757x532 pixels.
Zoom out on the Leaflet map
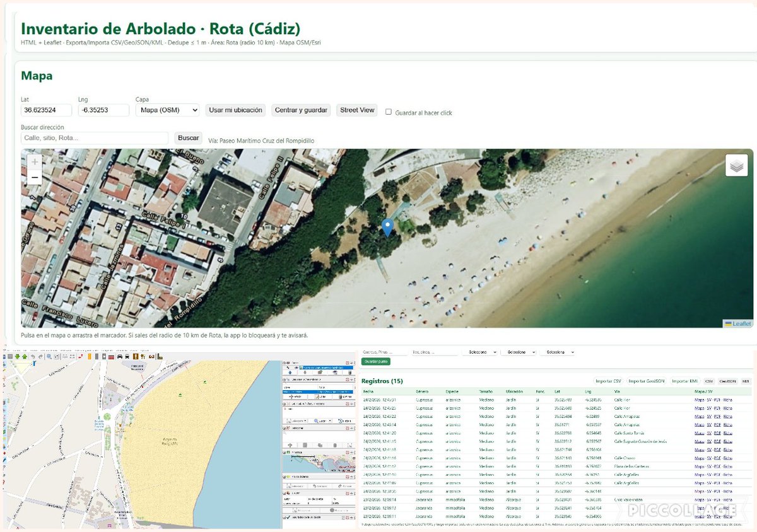(35, 177)
